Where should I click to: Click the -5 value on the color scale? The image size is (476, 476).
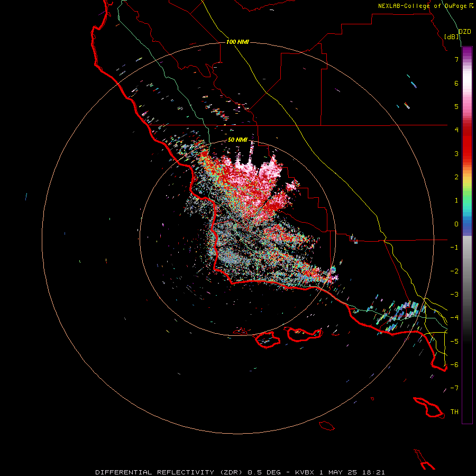(454, 342)
